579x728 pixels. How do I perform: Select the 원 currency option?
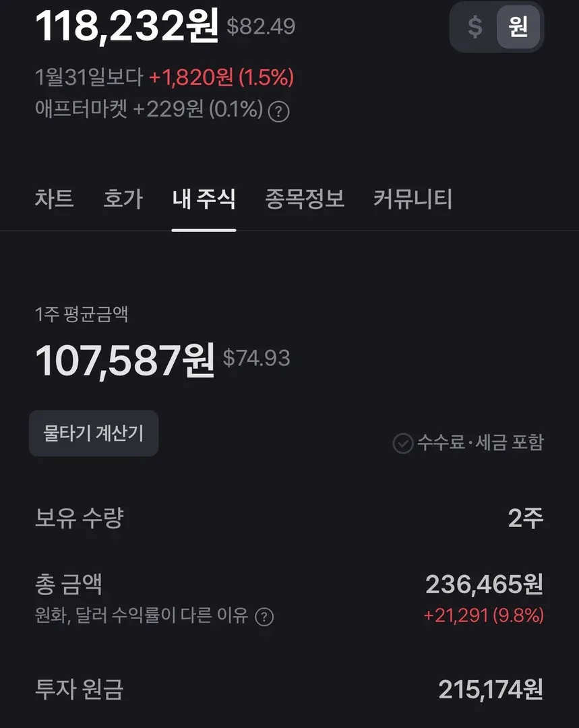pyautogui.click(x=518, y=27)
